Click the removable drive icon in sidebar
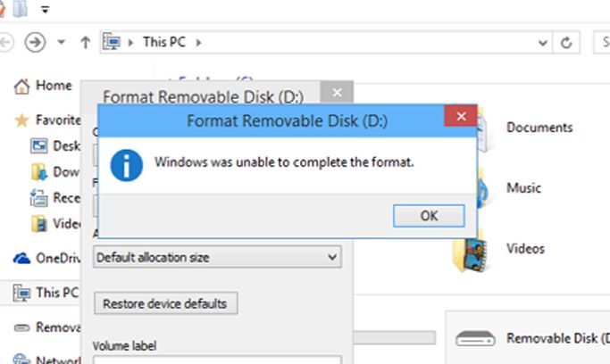 21,328
